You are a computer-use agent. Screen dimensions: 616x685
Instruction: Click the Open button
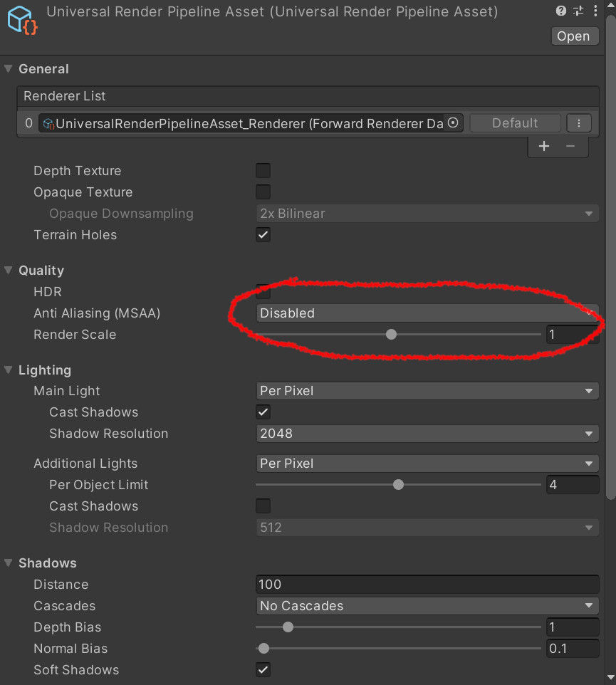574,36
